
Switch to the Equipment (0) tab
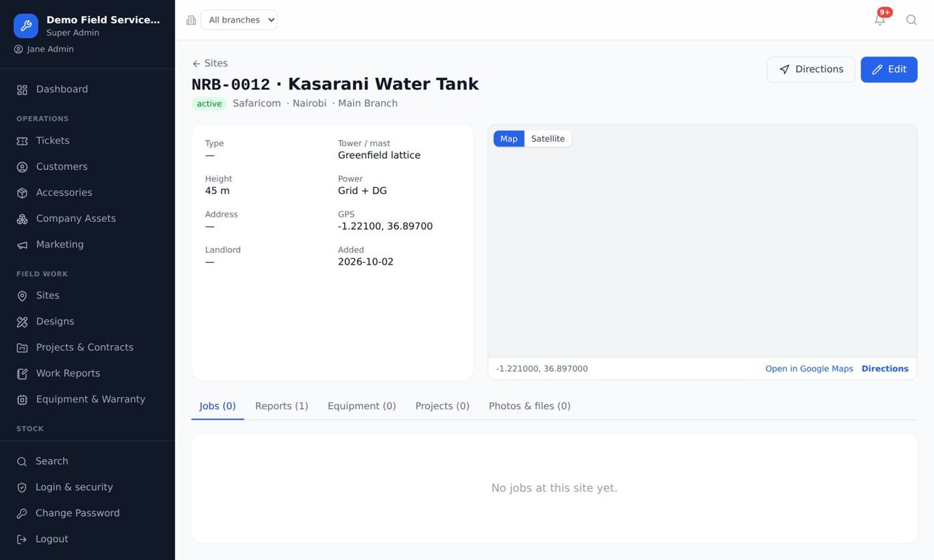click(x=362, y=406)
